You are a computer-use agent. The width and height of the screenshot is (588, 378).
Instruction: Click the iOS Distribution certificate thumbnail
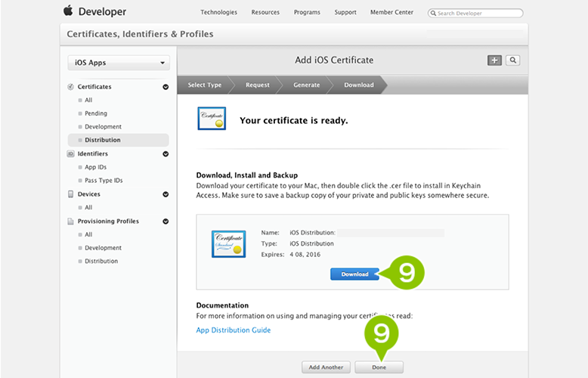(229, 243)
